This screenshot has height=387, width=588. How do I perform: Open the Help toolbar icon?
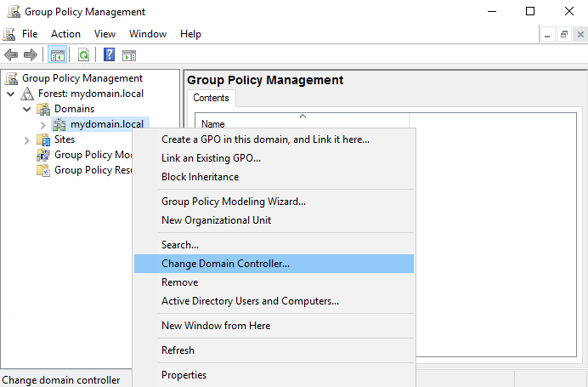[109, 55]
